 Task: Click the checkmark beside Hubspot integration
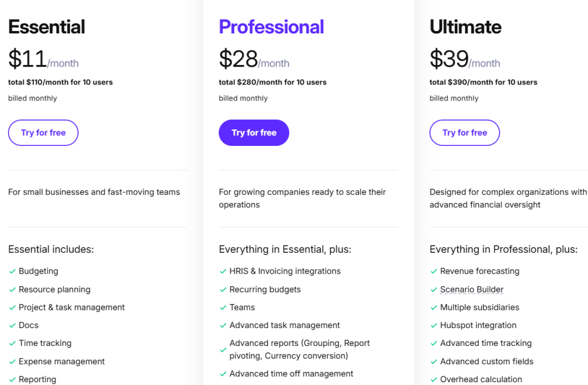point(434,325)
